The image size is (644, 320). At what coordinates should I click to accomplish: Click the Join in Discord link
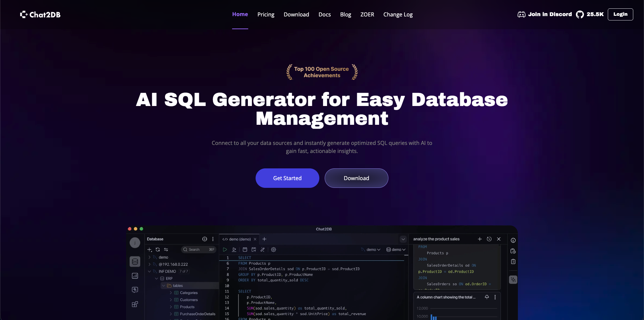coord(545,14)
